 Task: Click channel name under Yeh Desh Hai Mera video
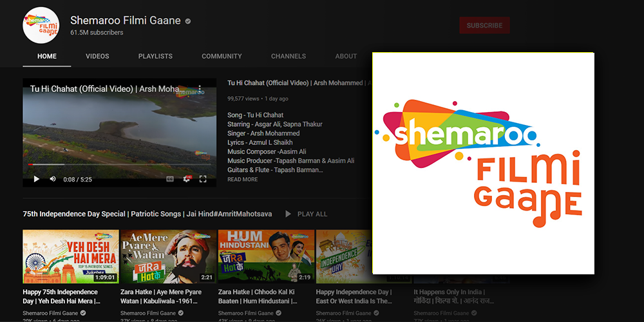[50, 313]
